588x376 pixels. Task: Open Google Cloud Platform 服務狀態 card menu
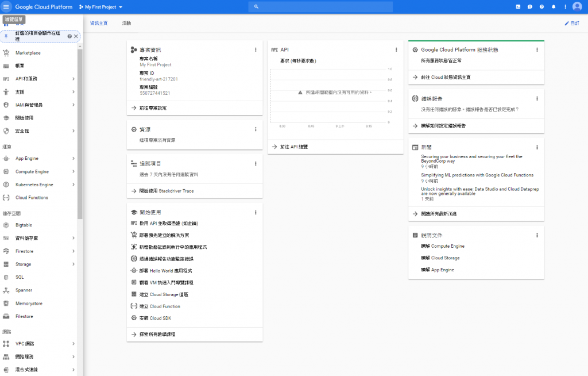coord(537,49)
